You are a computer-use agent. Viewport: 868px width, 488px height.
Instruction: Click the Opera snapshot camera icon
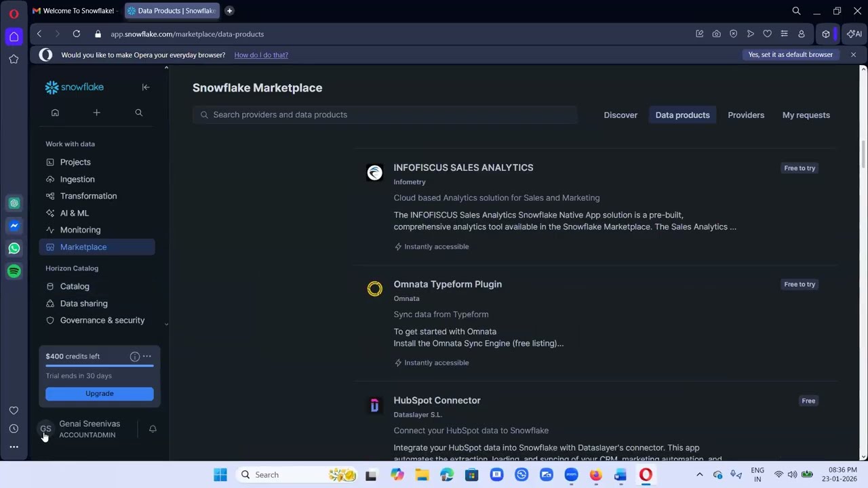[716, 34]
